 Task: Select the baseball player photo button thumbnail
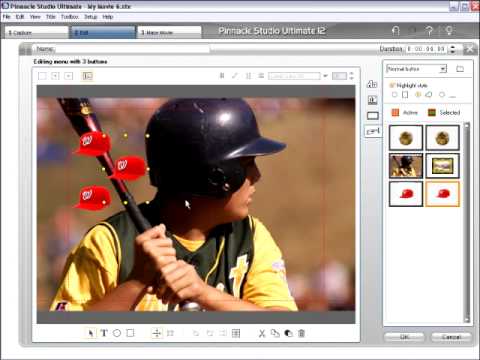[x=406, y=166]
